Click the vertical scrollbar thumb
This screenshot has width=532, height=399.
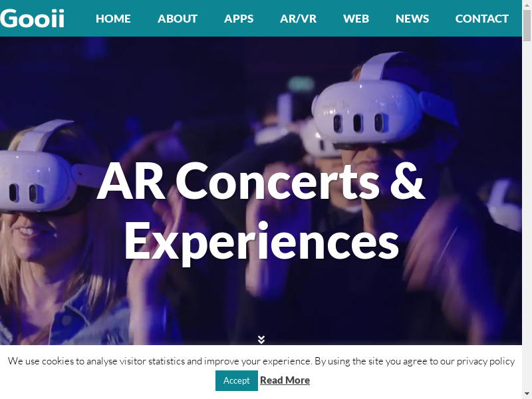(527, 25)
